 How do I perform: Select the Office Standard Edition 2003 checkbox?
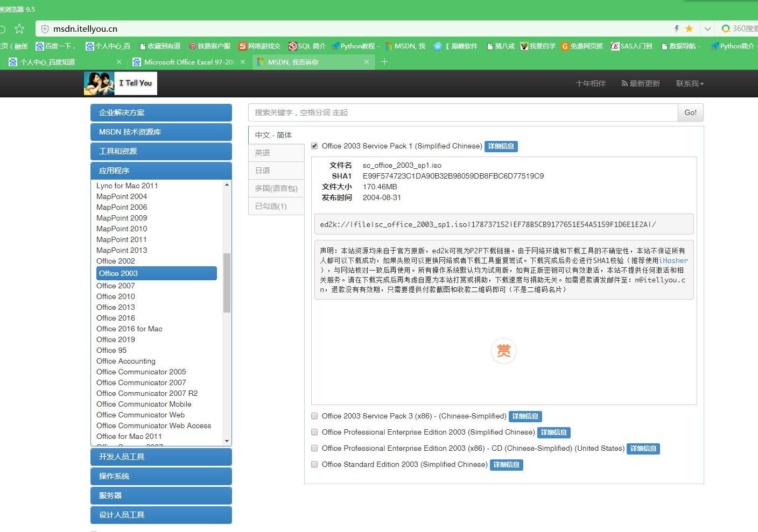click(314, 464)
